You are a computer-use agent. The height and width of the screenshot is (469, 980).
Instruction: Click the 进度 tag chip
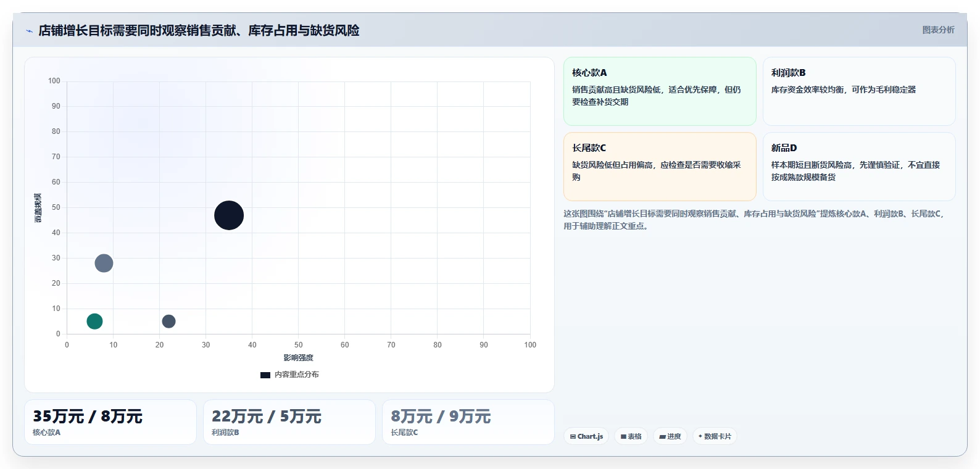pos(670,436)
